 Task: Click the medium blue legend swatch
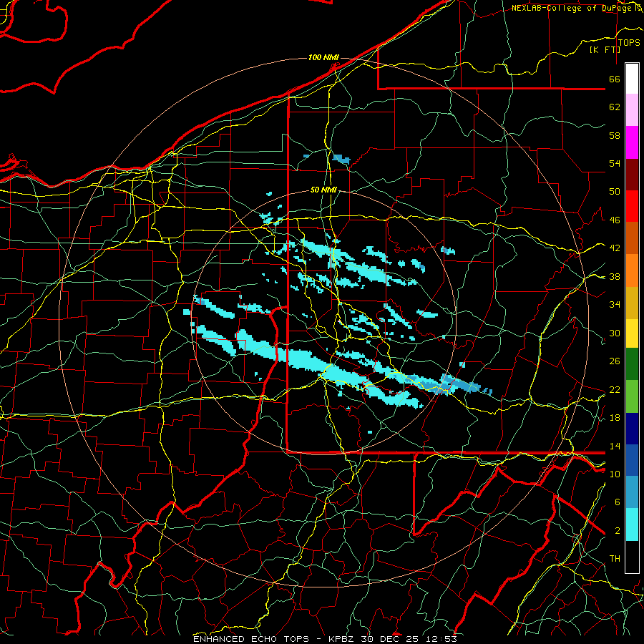click(632, 460)
